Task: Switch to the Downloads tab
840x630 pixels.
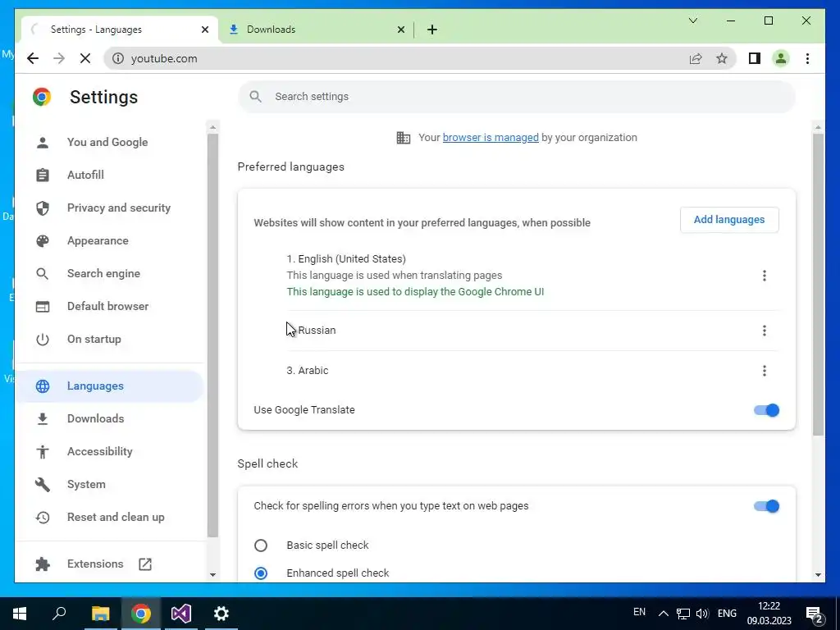Action: point(316,30)
